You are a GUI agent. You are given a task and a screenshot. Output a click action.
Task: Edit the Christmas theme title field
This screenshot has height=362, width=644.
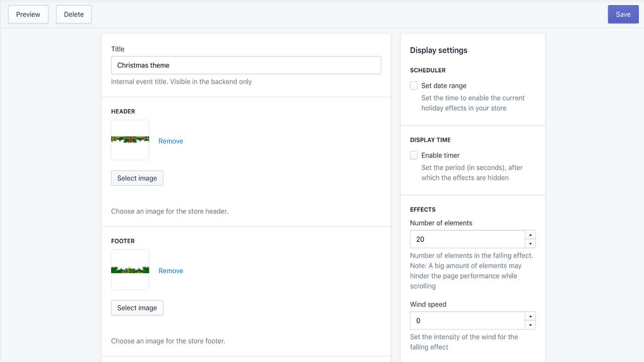[x=246, y=65]
